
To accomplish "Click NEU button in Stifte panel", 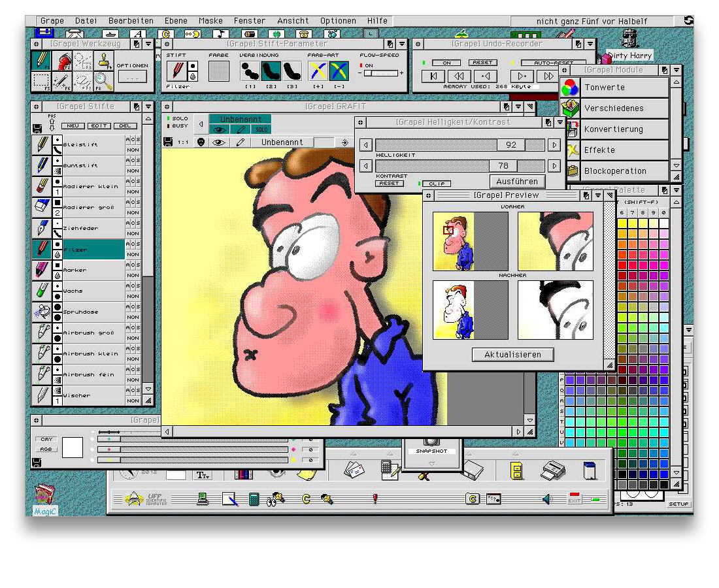I will 73,125.
